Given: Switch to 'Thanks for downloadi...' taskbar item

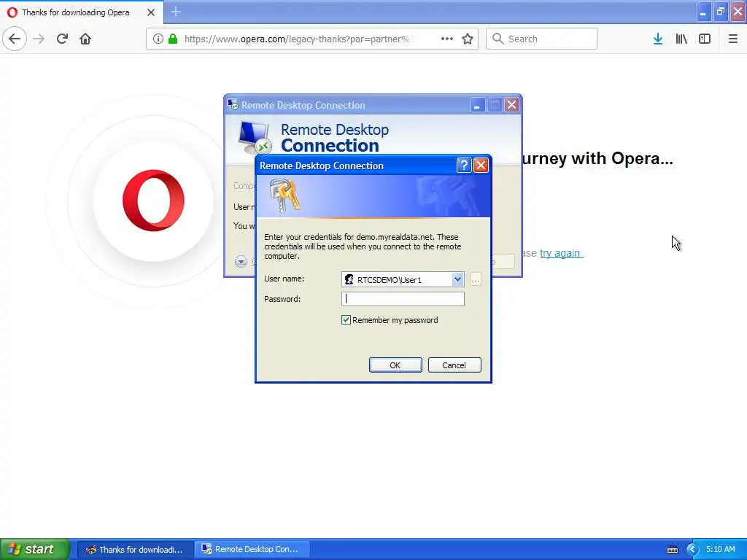Looking at the screenshot, I should point(135,550).
